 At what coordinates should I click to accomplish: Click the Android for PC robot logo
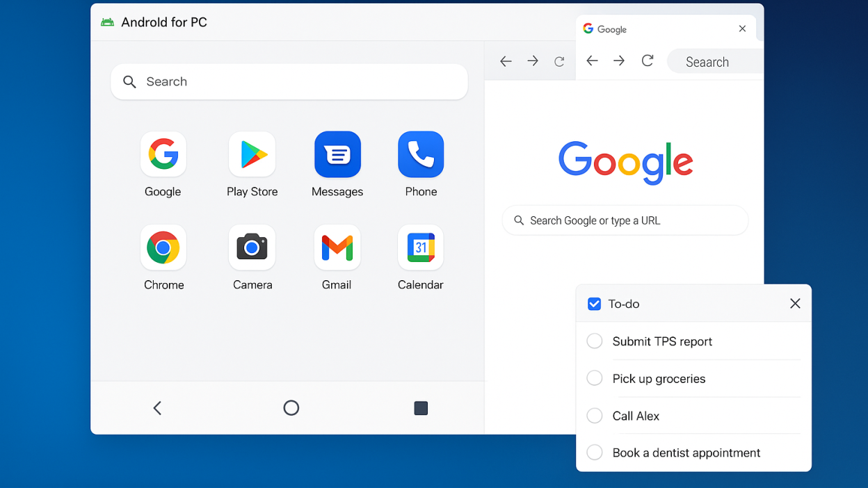pyautogui.click(x=107, y=22)
